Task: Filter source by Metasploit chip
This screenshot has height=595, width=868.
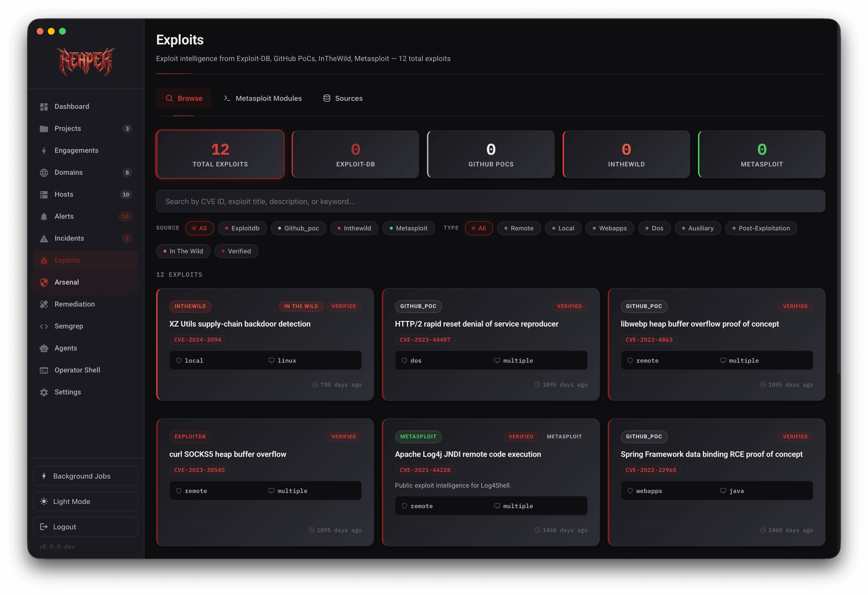Action: (x=409, y=228)
